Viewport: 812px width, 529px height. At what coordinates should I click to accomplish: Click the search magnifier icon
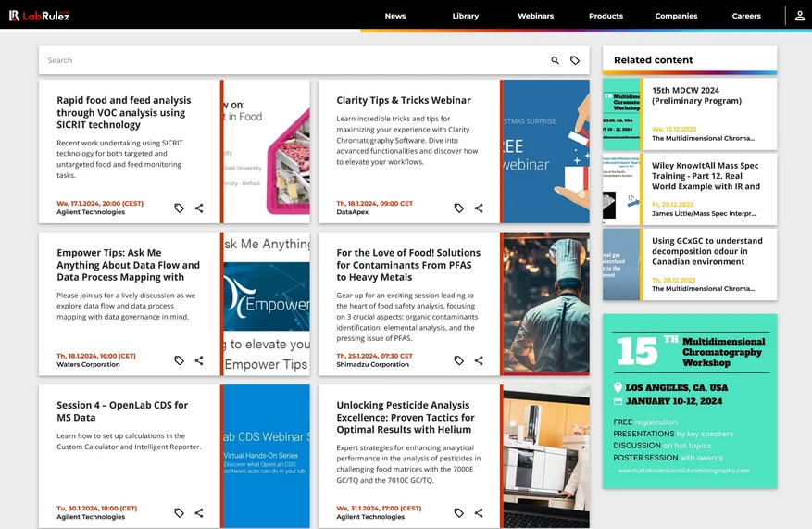tap(555, 60)
